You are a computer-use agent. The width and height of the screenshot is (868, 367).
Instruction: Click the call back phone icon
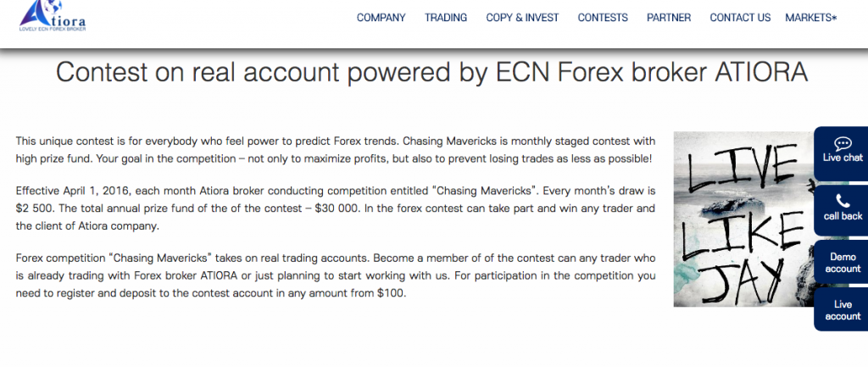pos(843,201)
